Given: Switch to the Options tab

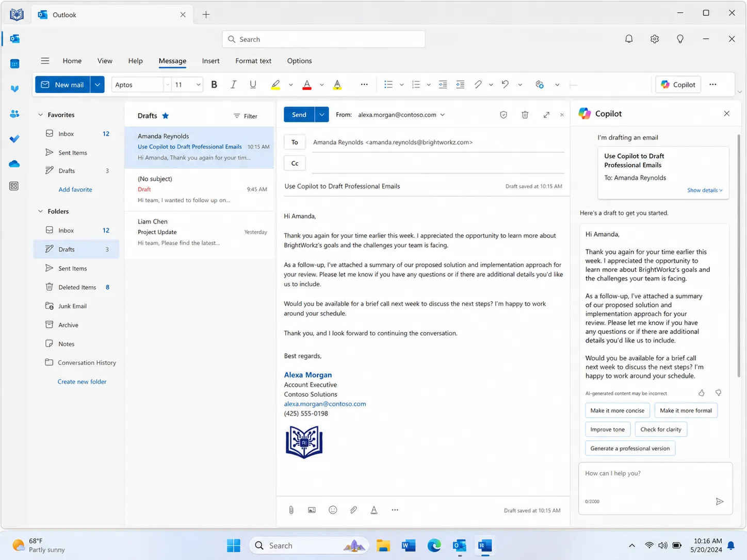Looking at the screenshot, I should pos(299,61).
